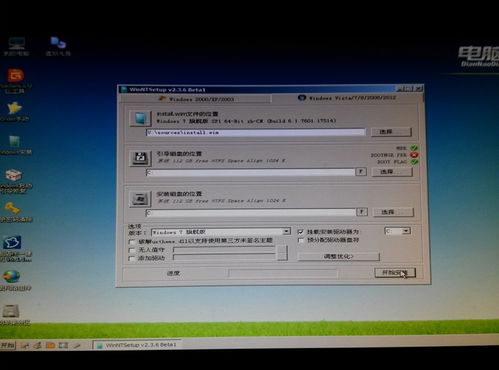Click the install.wim source icon
The height and width of the screenshot is (370, 499).
pos(140,118)
